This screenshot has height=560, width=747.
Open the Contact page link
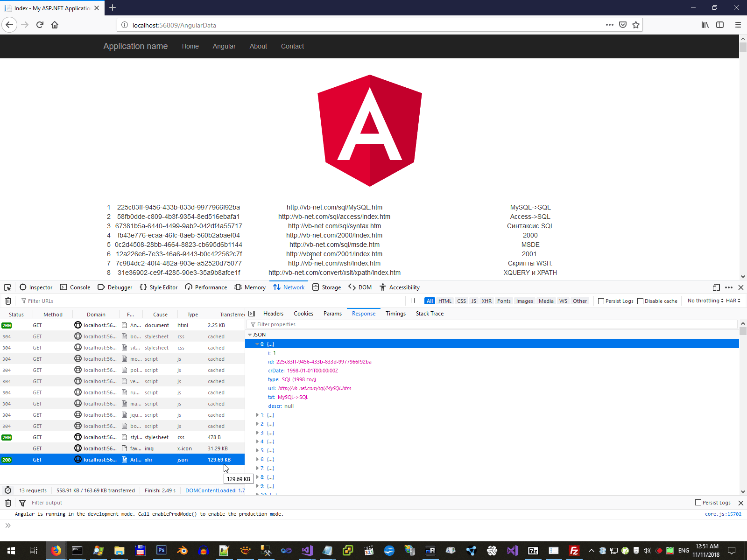[x=292, y=46]
